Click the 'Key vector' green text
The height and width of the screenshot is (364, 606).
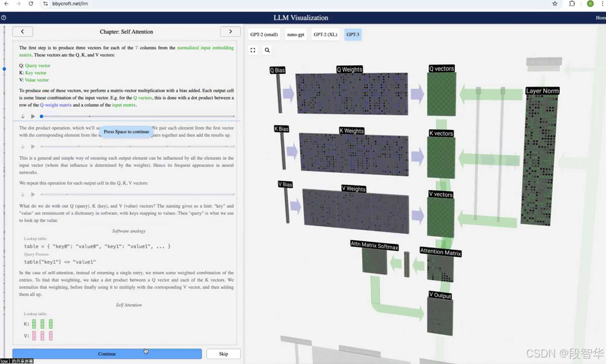[x=36, y=73]
